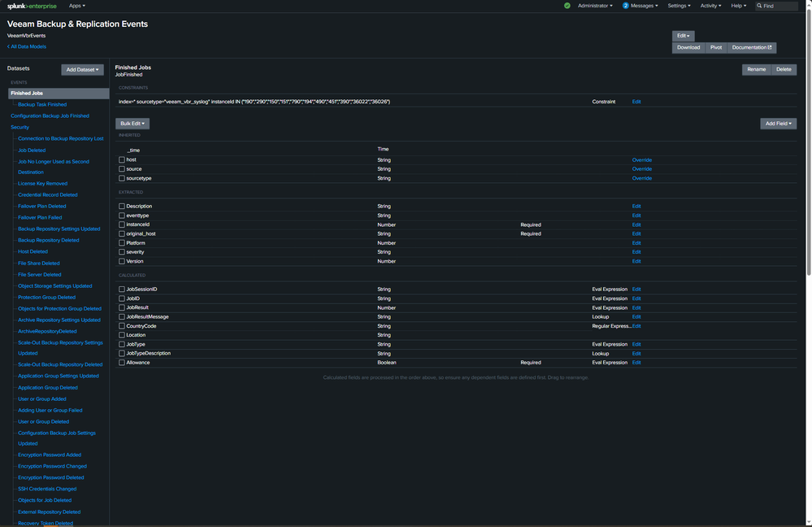Edit the CountryCode regular expression field
This screenshot has width=812, height=527.
click(x=636, y=326)
